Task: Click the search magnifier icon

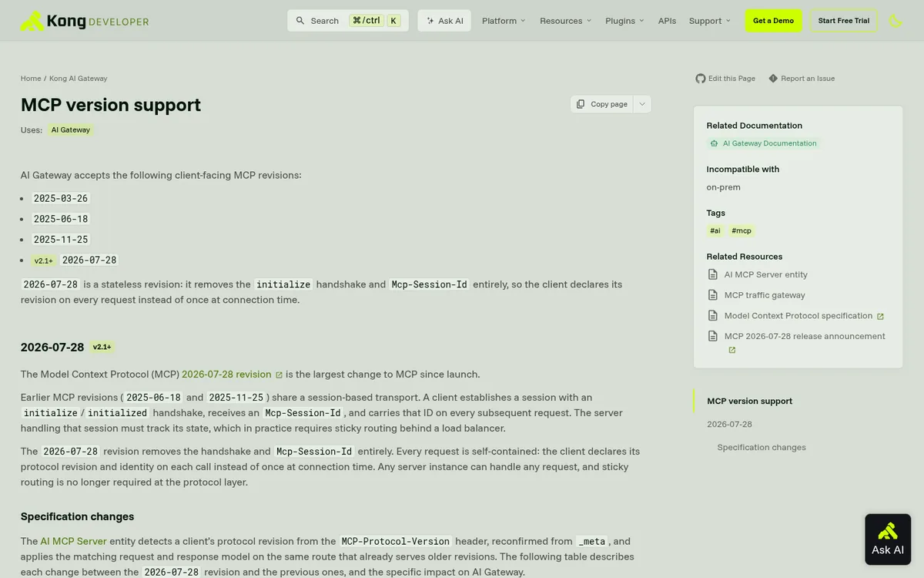Action: pyautogui.click(x=300, y=21)
